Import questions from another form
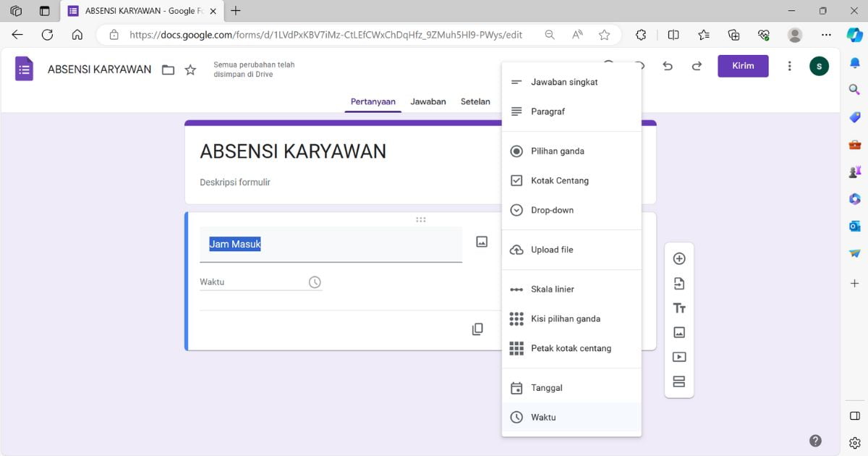Viewport: 868px width, 456px height. pyautogui.click(x=679, y=283)
